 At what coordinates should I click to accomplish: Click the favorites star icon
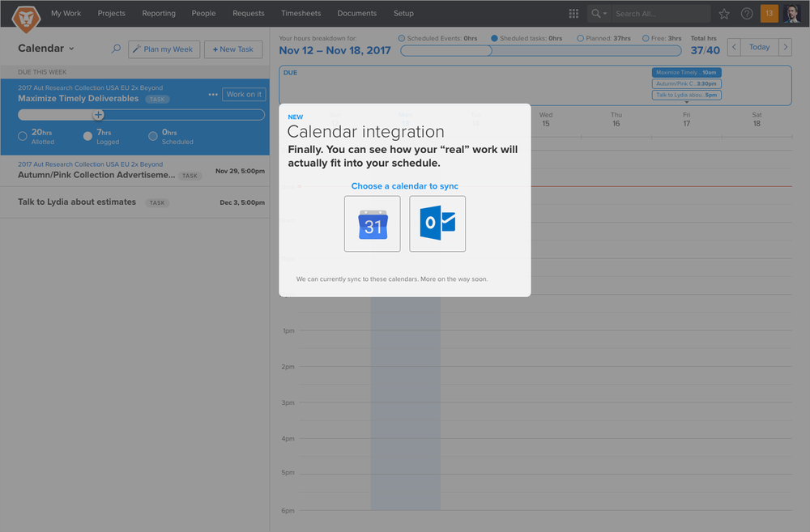pyautogui.click(x=723, y=14)
